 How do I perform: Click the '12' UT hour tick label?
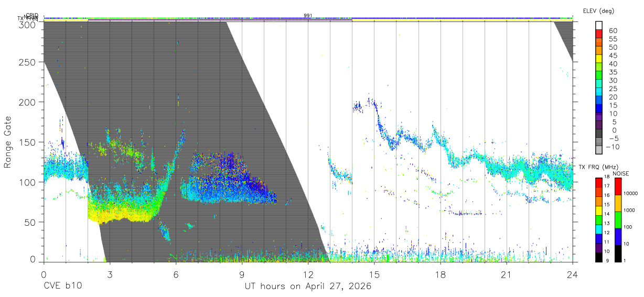pos(308,274)
